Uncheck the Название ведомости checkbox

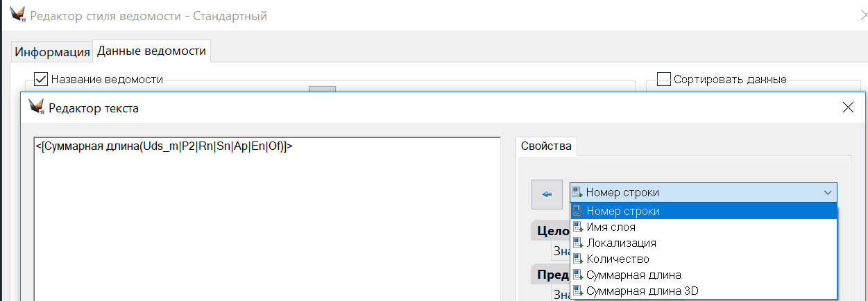pyautogui.click(x=41, y=79)
